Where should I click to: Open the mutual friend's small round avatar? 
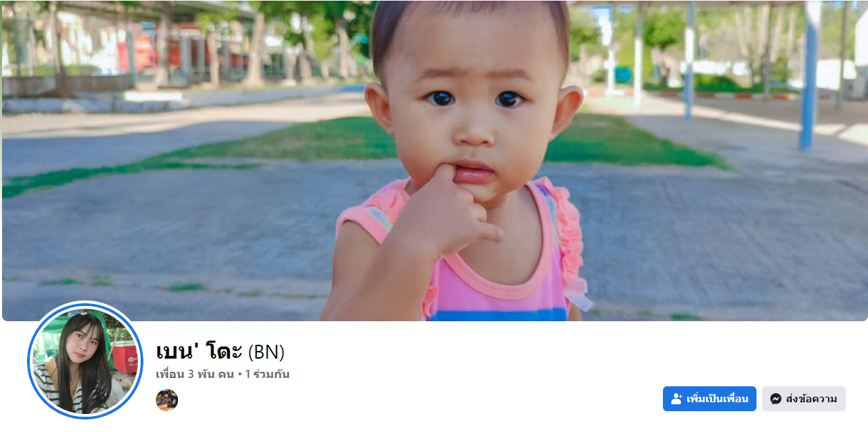(x=167, y=400)
